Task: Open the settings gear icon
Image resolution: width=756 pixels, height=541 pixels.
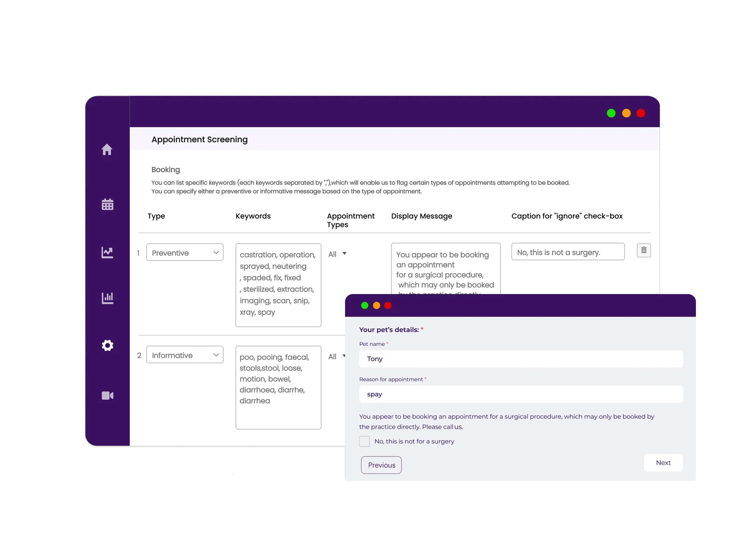Action: tap(107, 345)
